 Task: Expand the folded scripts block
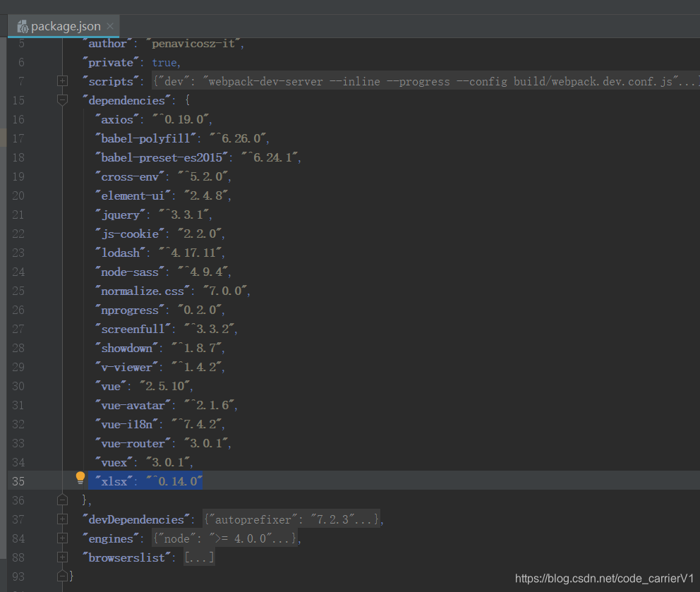tap(63, 81)
